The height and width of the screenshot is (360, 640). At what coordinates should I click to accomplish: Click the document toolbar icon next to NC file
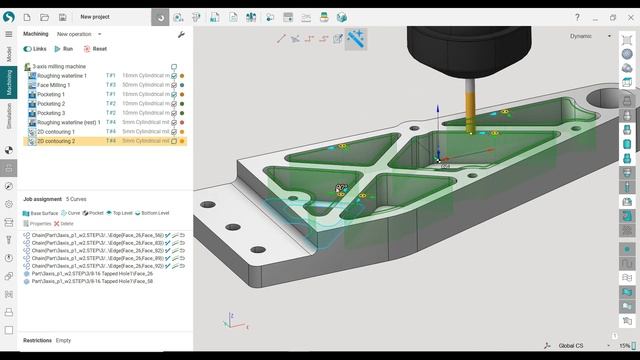[233, 17]
